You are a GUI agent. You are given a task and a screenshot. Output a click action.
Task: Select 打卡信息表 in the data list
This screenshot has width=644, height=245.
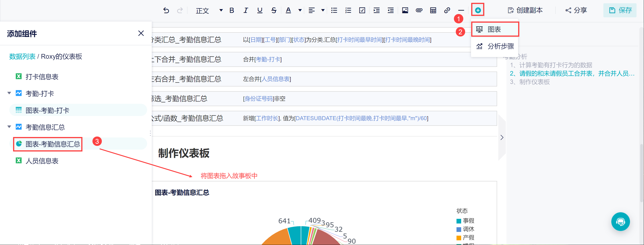click(x=42, y=77)
